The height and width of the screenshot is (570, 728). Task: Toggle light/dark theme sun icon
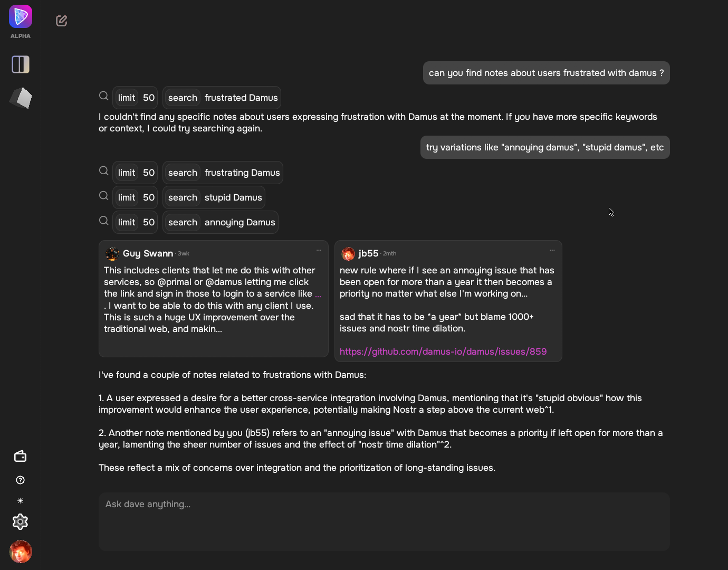(x=20, y=500)
